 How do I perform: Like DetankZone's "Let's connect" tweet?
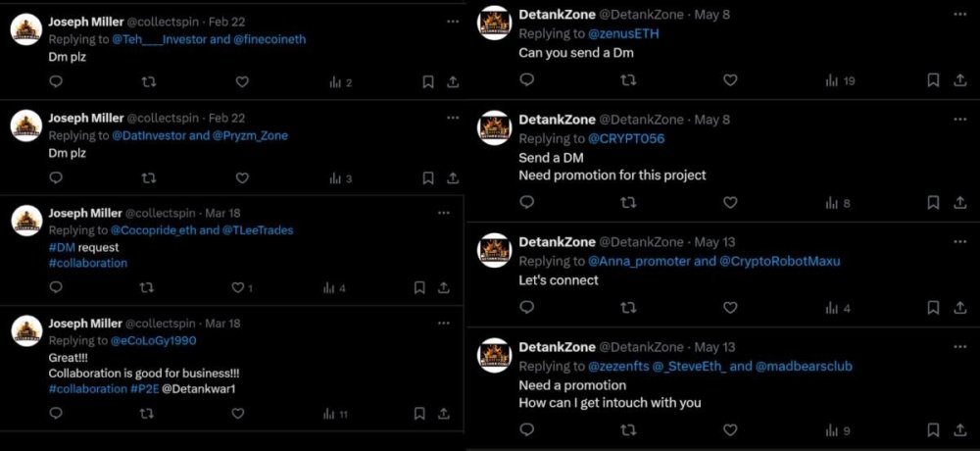click(729, 308)
